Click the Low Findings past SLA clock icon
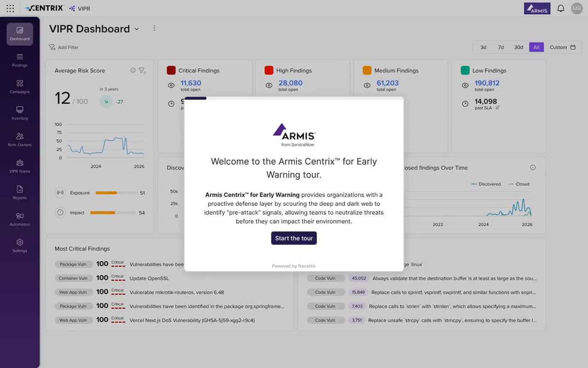 coord(465,104)
